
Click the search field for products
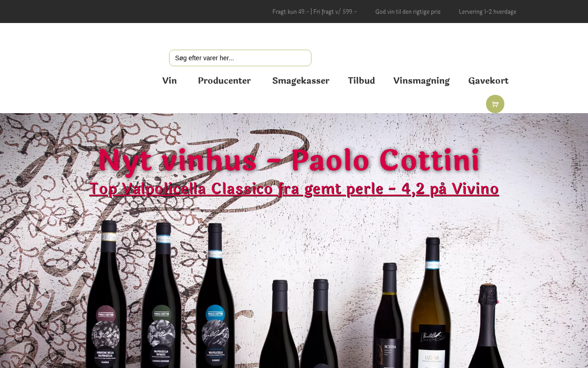(x=240, y=58)
